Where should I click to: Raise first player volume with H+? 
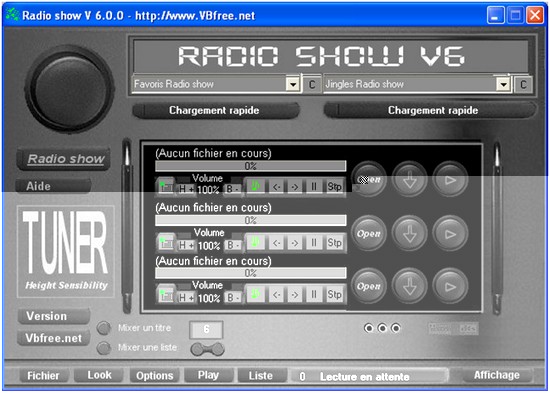186,189
